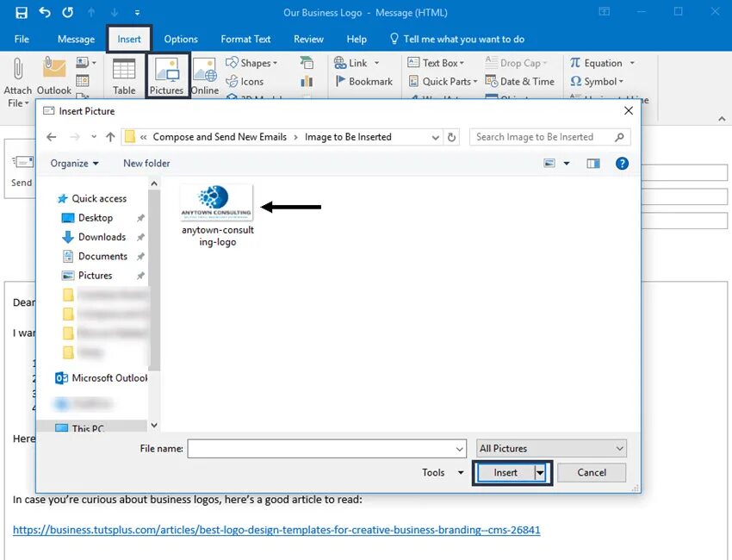Open the Organize menu
The width and height of the screenshot is (732, 560).
pyautogui.click(x=74, y=163)
